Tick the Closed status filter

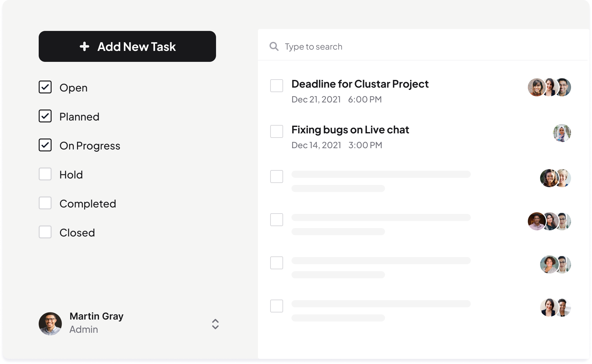tap(45, 232)
